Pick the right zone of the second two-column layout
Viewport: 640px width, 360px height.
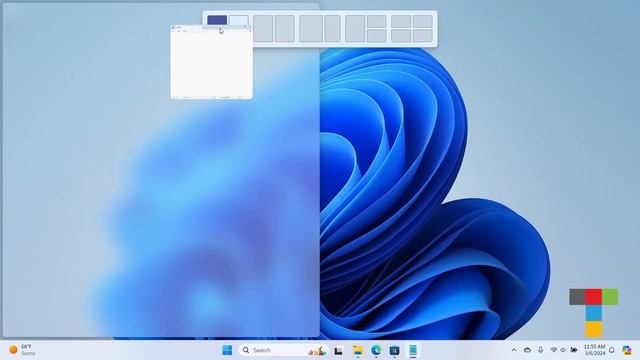tap(284, 29)
